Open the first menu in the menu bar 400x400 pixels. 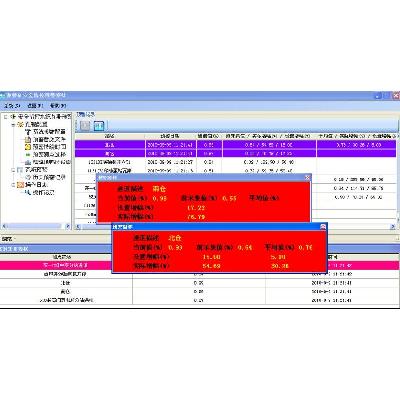pyautogui.click(x=12, y=106)
